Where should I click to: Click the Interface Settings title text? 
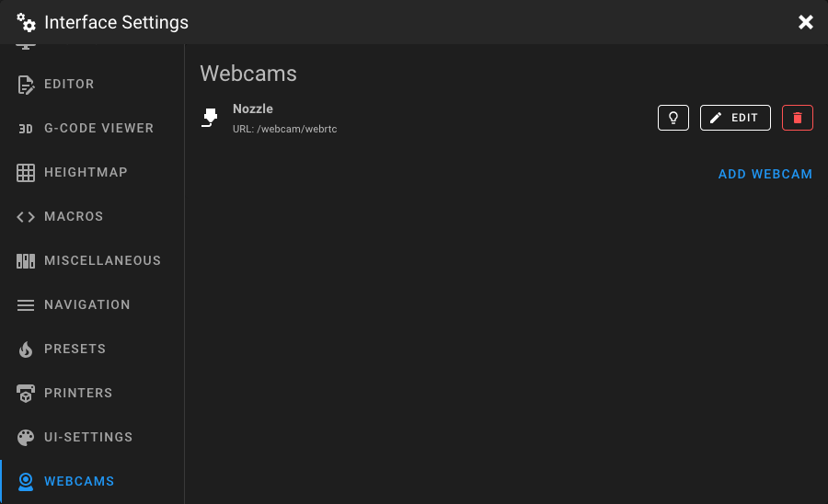click(x=116, y=23)
